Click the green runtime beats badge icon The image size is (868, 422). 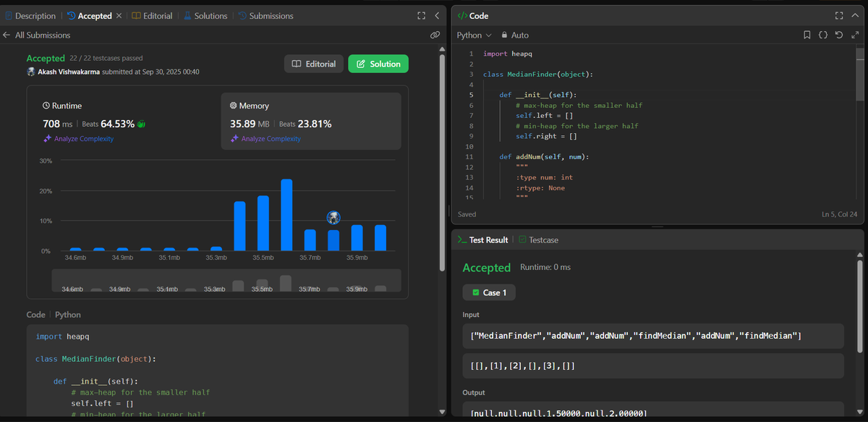142,124
